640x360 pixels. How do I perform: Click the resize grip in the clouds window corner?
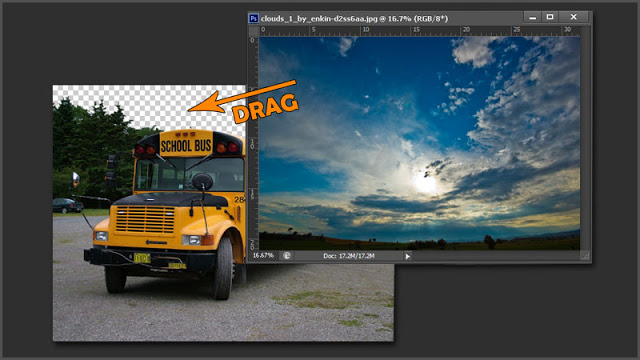coord(585,256)
